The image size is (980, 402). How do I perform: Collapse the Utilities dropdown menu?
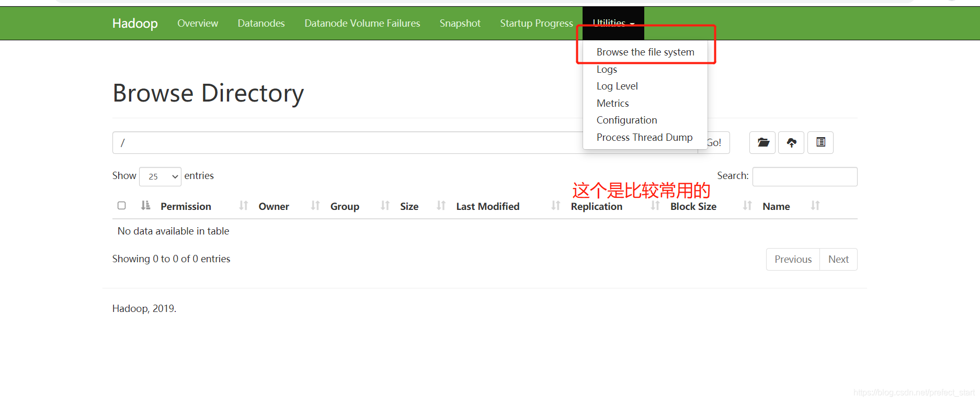(613, 23)
